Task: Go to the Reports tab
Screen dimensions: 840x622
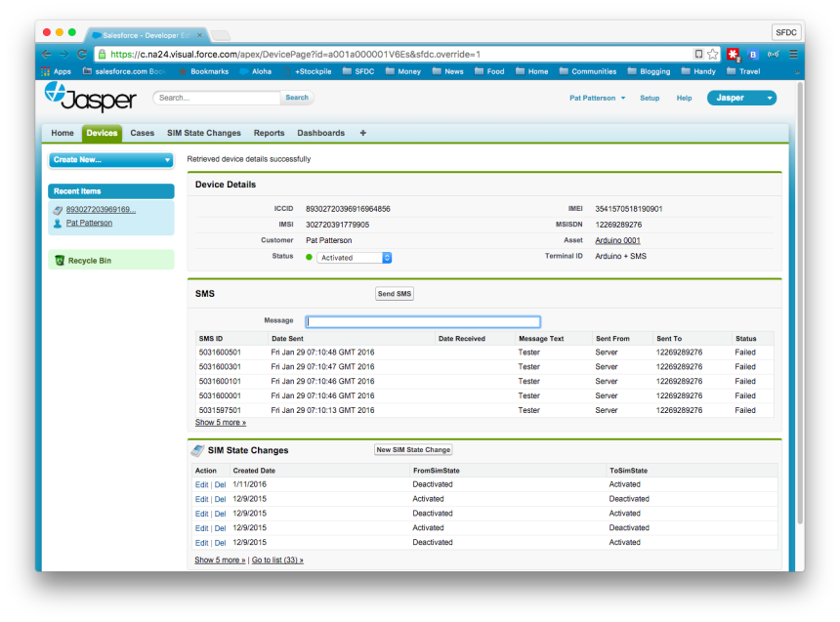Action: point(269,133)
